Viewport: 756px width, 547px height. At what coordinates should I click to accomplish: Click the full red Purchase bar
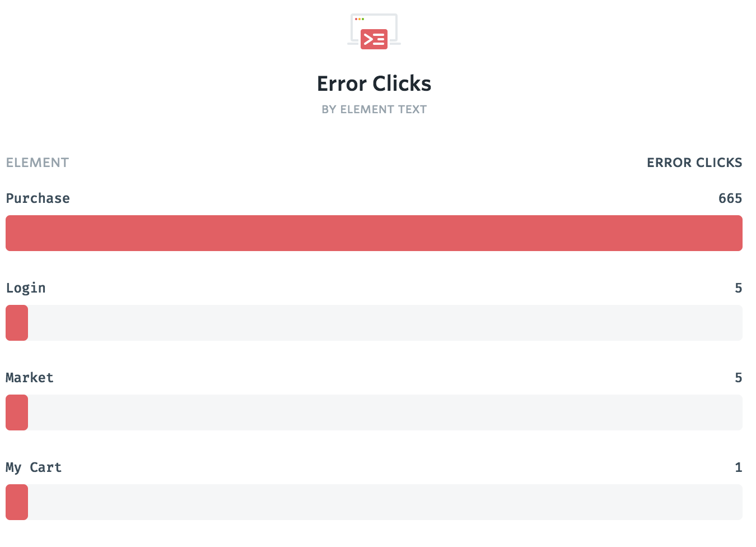(374, 233)
